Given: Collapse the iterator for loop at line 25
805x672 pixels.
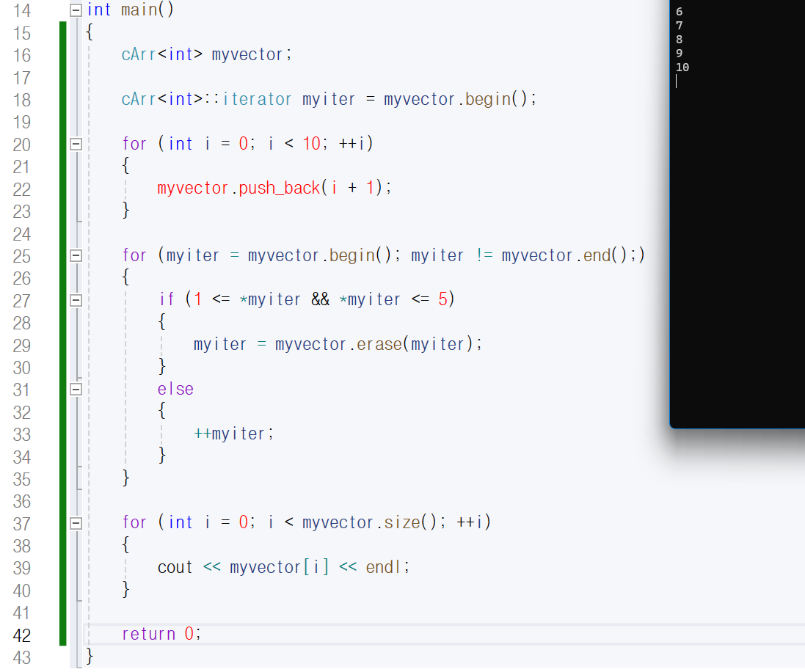Looking at the screenshot, I should (x=76, y=255).
